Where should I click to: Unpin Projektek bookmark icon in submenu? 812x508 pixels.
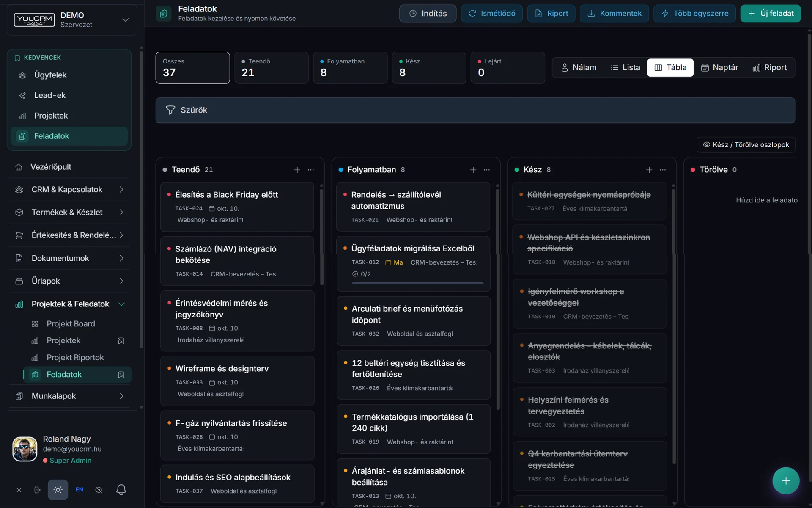tap(121, 341)
